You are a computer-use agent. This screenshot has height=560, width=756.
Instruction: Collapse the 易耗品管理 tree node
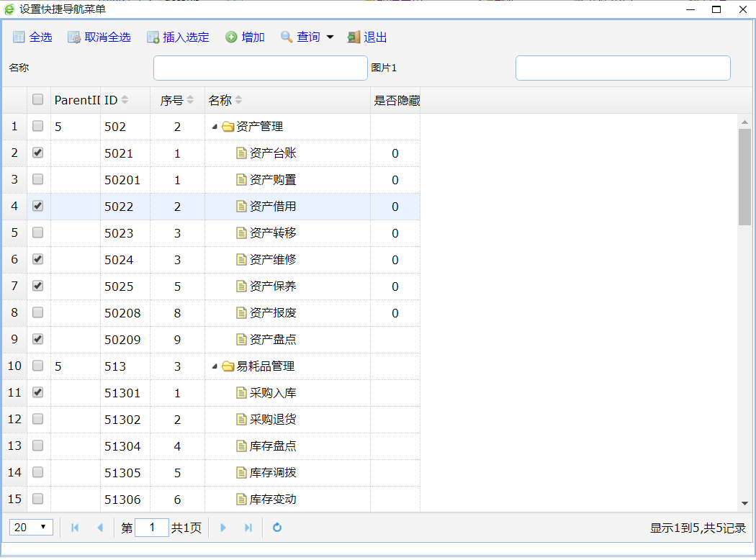pos(215,366)
